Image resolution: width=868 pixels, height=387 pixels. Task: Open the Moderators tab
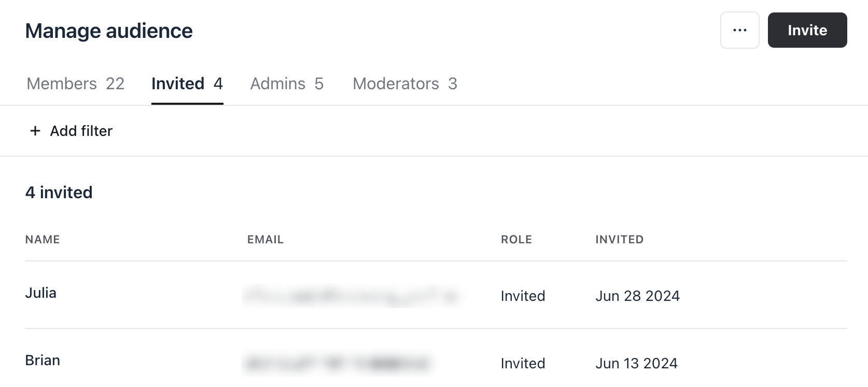(404, 84)
